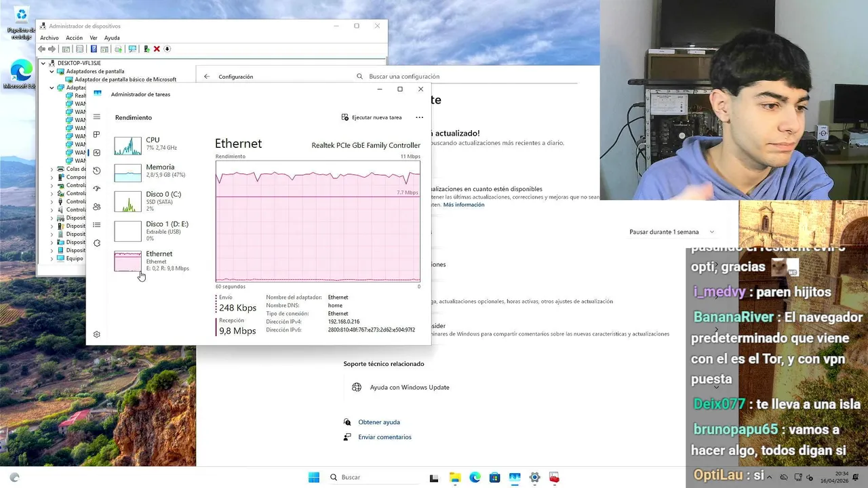Click Device Manager forward arrow toolbar icon

pos(52,49)
